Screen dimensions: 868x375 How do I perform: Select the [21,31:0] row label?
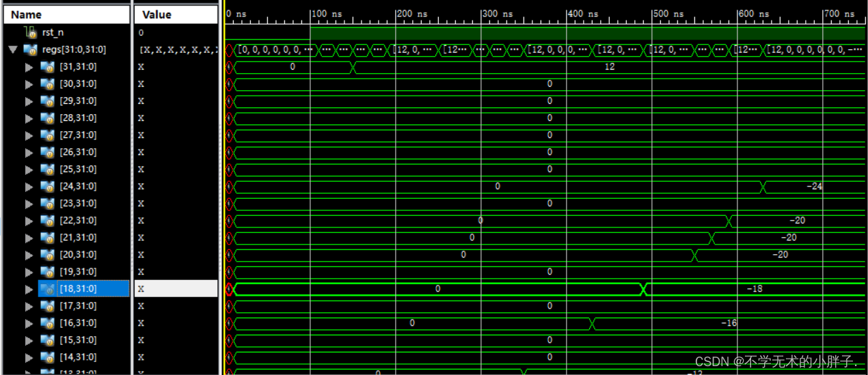click(x=78, y=237)
